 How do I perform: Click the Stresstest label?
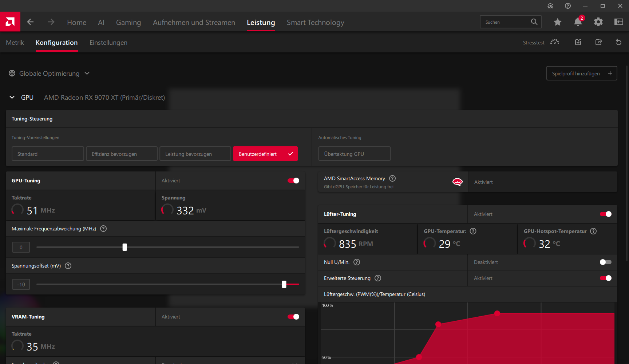534,43
